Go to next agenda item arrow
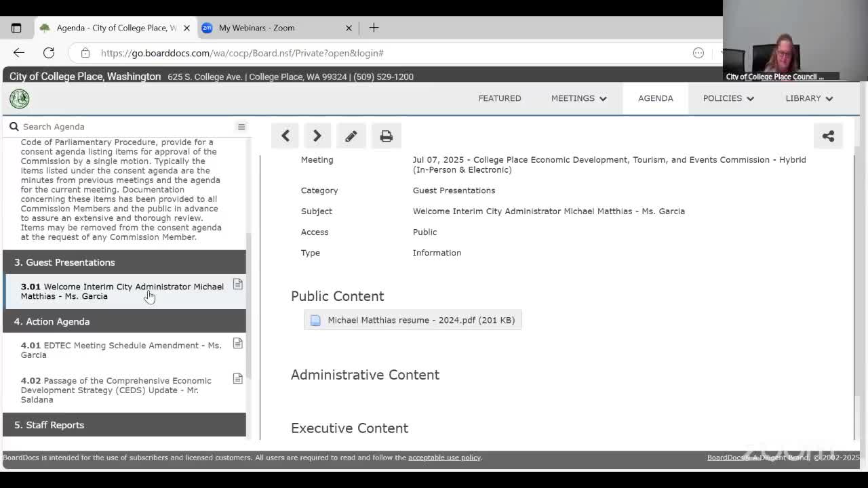Screen dimensions: 868x488 pyautogui.click(x=317, y=136)
